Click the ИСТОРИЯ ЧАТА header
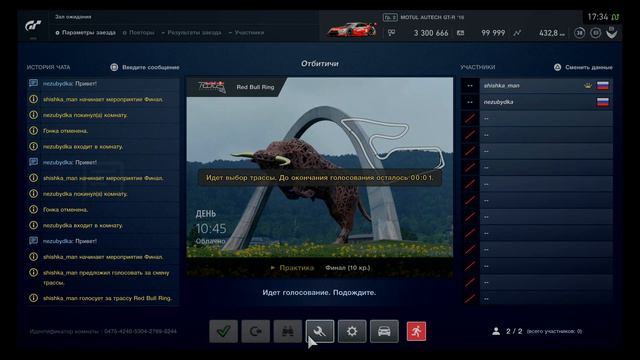Image resolution: width=640 pixels, height=360 pixels. tap(48, 67)
